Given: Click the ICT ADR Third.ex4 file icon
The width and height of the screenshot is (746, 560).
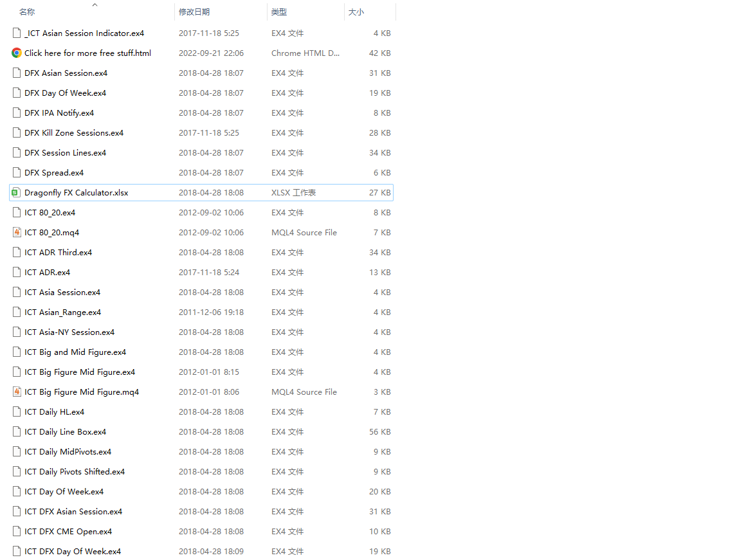Looking at the screenshot, I should pos(17,253).
